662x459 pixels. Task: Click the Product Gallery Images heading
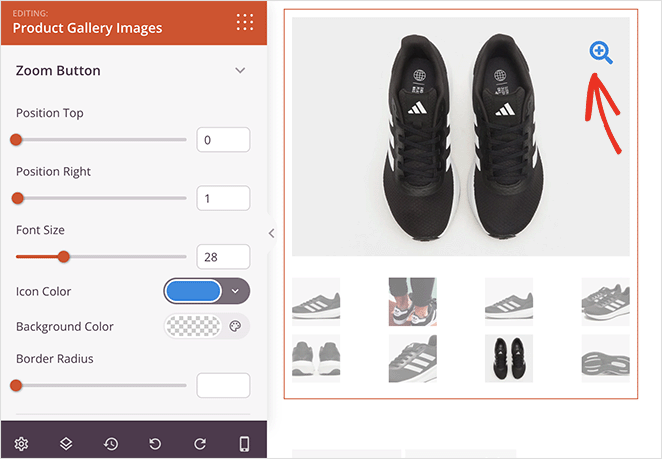coord(87,28)
